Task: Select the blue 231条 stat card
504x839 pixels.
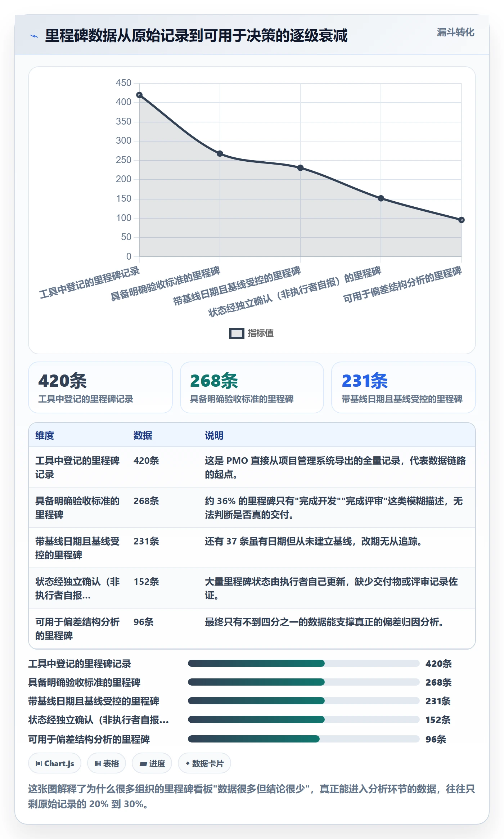Action: (404, 387)
